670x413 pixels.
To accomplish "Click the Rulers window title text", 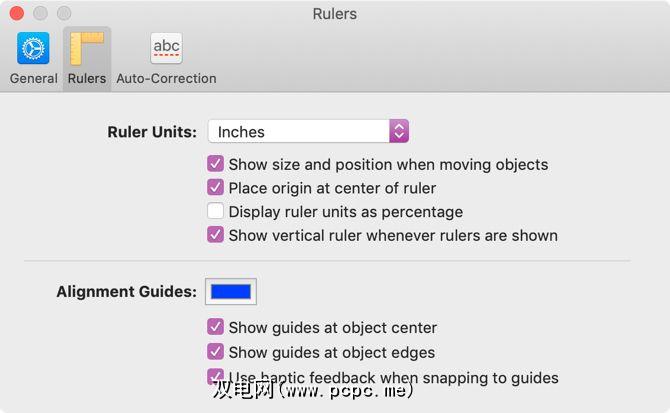I will (x=334, y=14).
